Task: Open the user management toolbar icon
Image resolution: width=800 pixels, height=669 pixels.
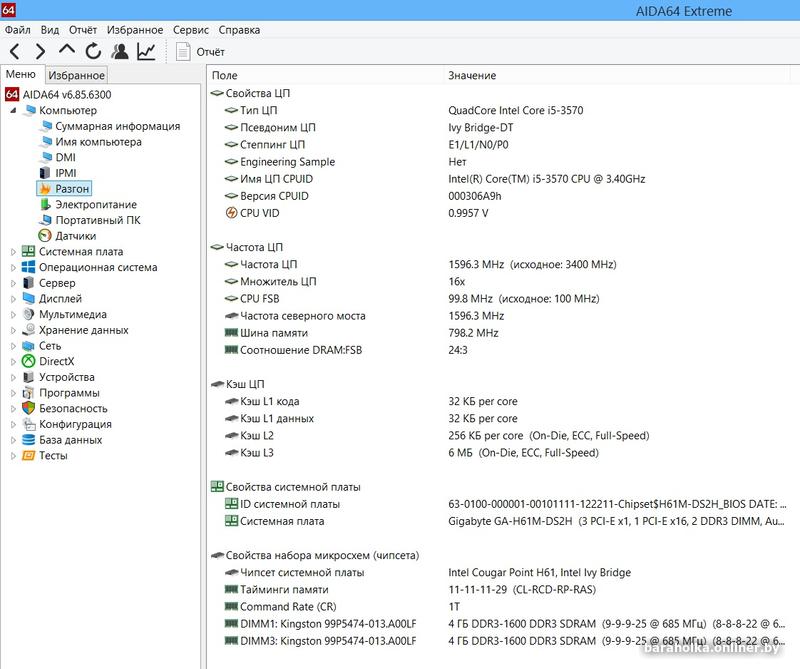Action: click(120, 51)
